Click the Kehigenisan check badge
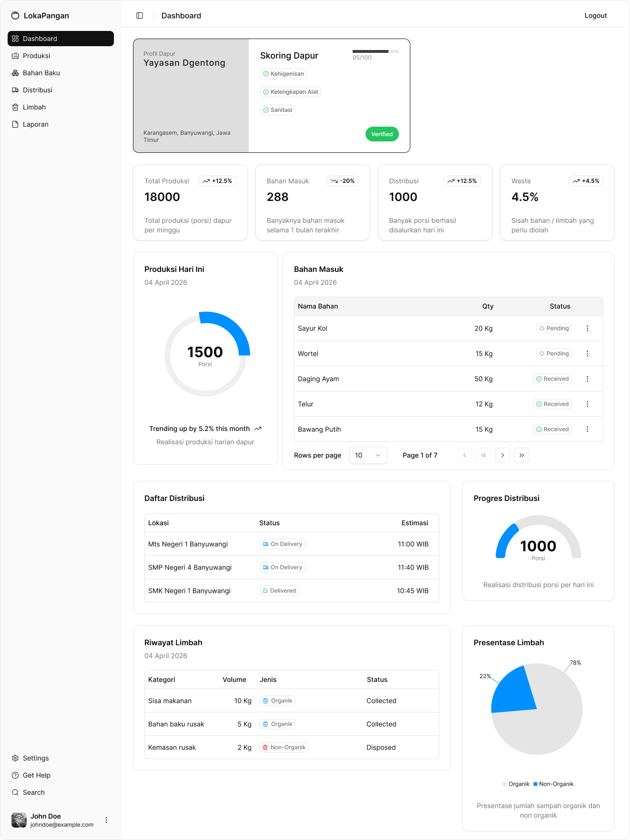 pos(284,74)
